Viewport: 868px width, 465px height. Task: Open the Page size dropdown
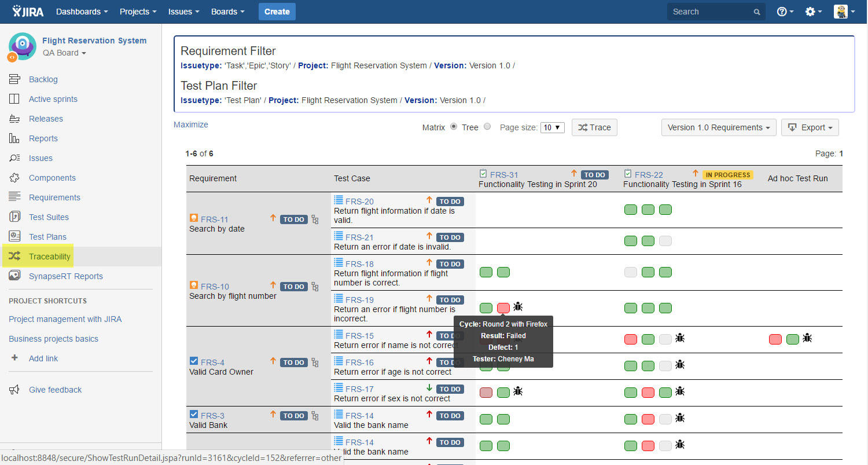(x=552, y=127)
